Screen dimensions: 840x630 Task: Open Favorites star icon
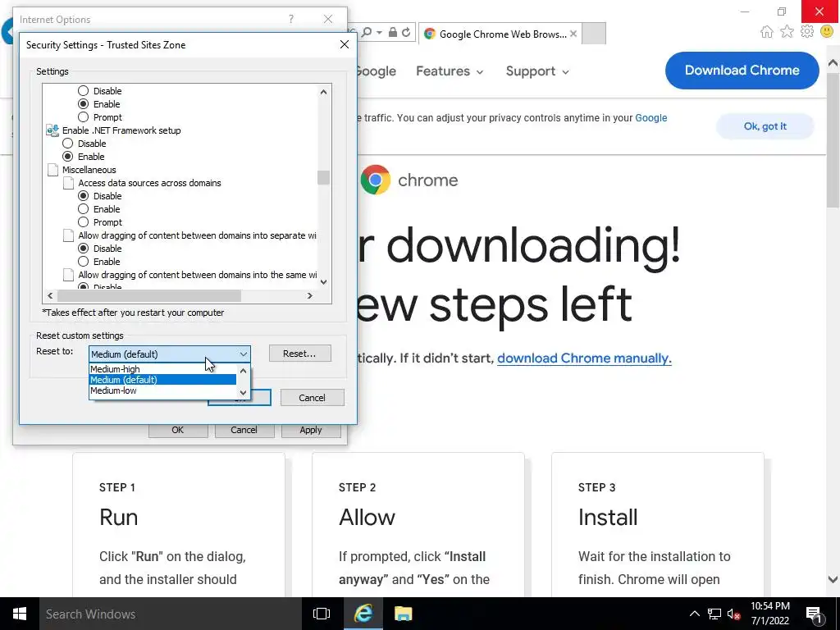coord(787,32)
